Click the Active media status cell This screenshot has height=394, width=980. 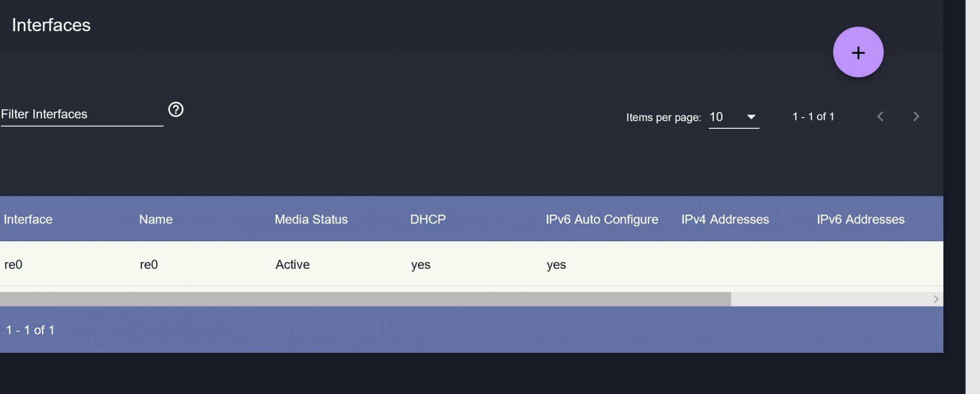click(x=292, y=265)
